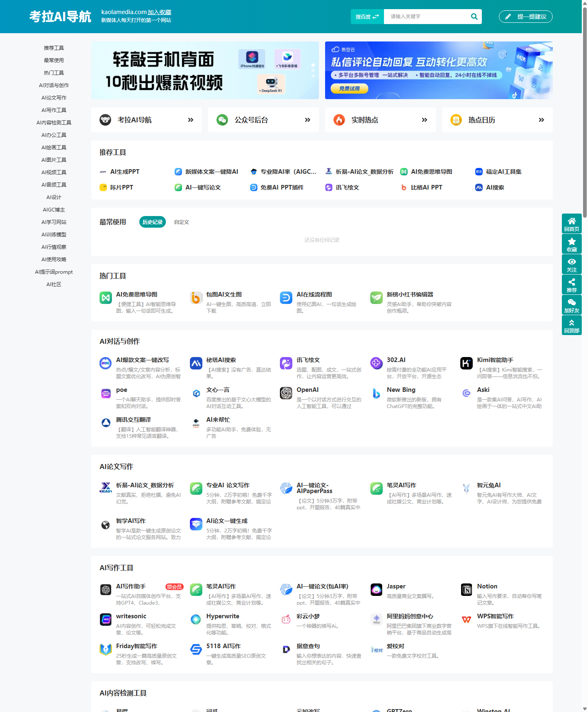Select the 历史记录 tab
Viewport: 588px width, 712px height.
(x=153, y=222)
